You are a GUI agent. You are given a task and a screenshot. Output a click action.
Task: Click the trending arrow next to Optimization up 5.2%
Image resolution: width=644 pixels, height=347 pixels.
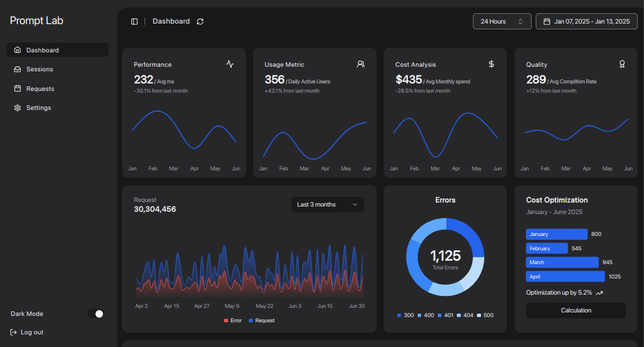[599, 292]
